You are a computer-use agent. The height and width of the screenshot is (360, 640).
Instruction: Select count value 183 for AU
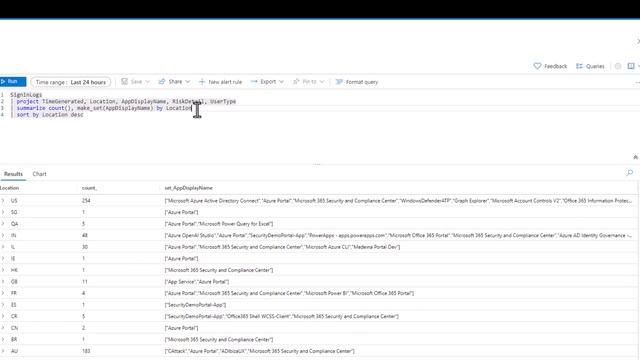point(86,351)
